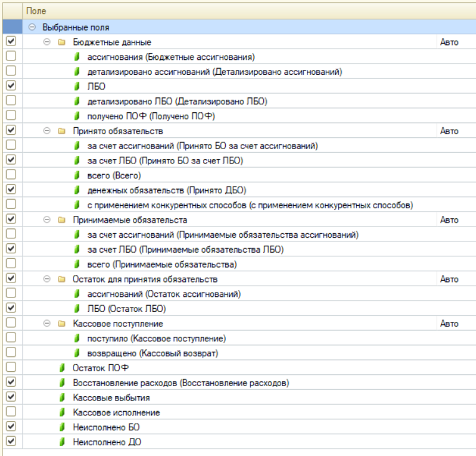Uncheck the Неисполнено ДО checkbox
Image resolution: width=476 pixels, height=456 pixels.
click(x=11, y=442)
